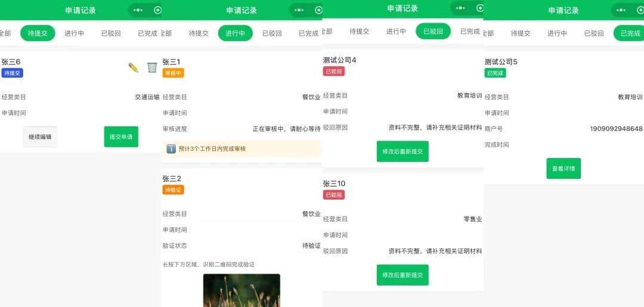Click merchant number 1909092948648
Screen dimensions: 644x307
pos(616,129)
